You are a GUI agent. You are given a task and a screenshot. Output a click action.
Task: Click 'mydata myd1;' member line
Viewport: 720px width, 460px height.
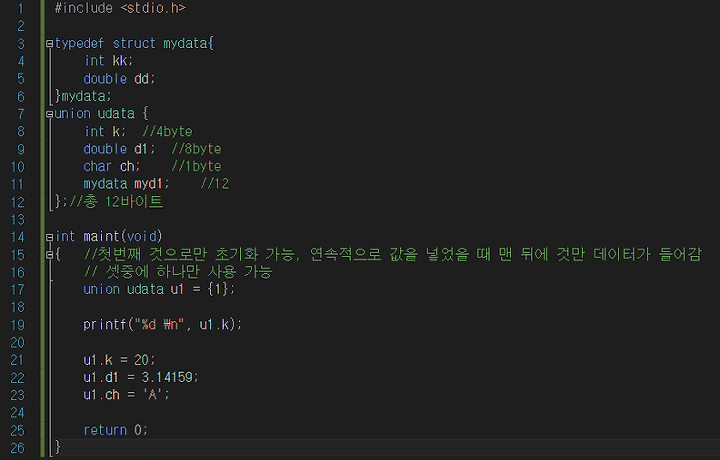[126, 184]
